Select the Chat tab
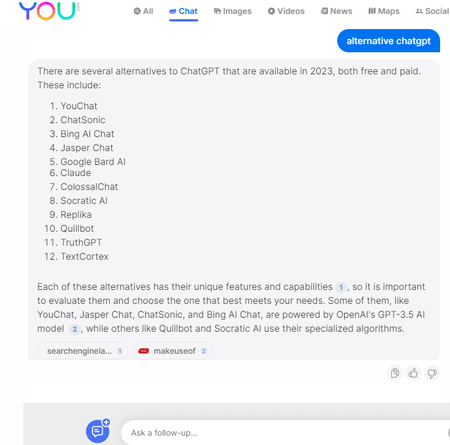 point(183,11)
